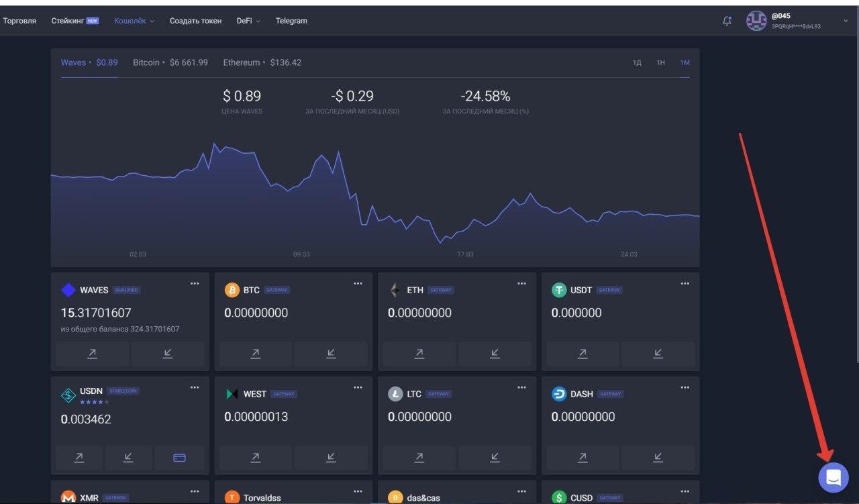Click the USDN four-star rating
Image resolution: width=859 pixels, height=504 pixels.
[95, 402]
